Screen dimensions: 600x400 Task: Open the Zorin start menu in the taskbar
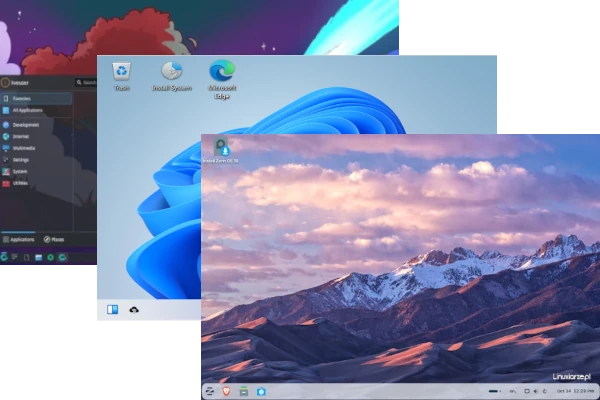[210, 391]
